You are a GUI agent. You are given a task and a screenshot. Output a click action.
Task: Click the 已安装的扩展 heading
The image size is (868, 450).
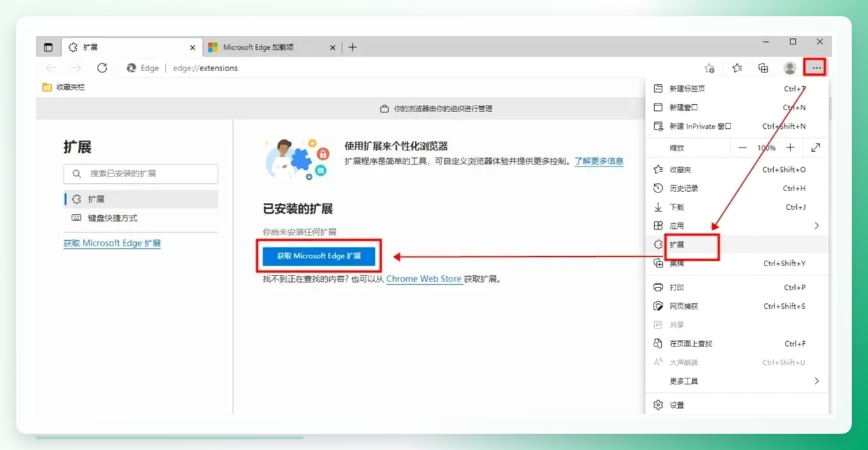point(298,208)
